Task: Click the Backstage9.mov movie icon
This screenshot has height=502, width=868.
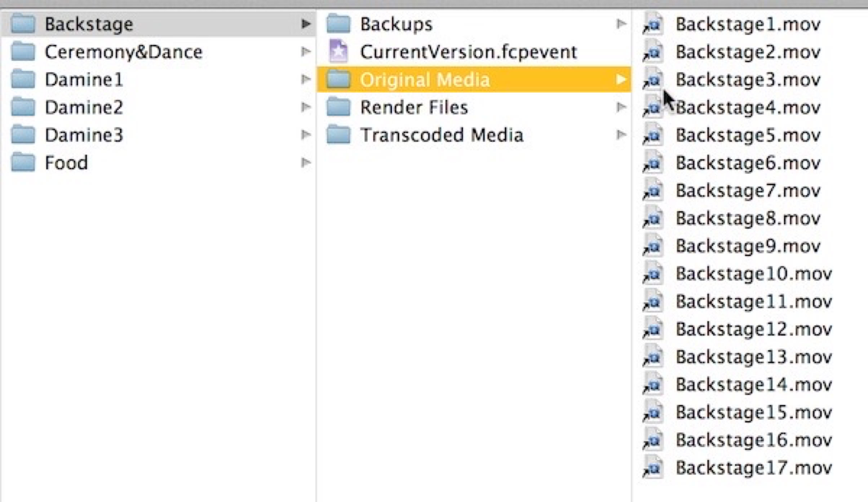Action: coord(653,246)
